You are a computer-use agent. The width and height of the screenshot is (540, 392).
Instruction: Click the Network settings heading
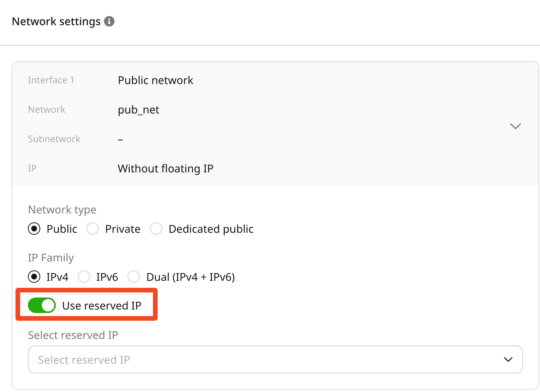[56, 21]
